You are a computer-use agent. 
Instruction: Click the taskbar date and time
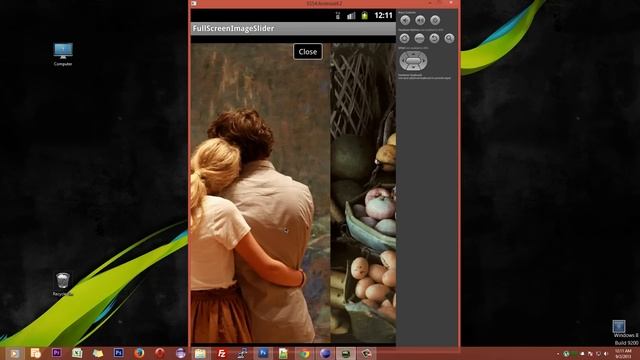click(623, 354)
